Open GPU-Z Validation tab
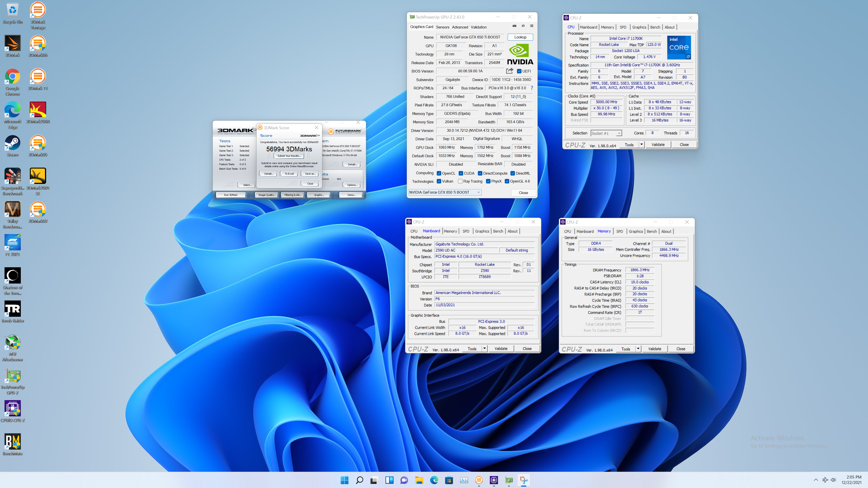Screen dimensions: 868x488 click(479, 27)
